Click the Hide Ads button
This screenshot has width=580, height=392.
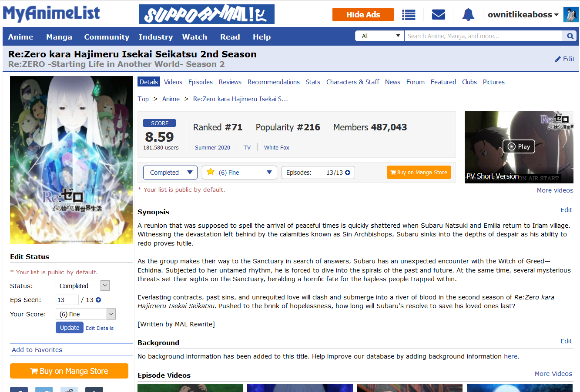pyautogui.click(x=363, y=15)
